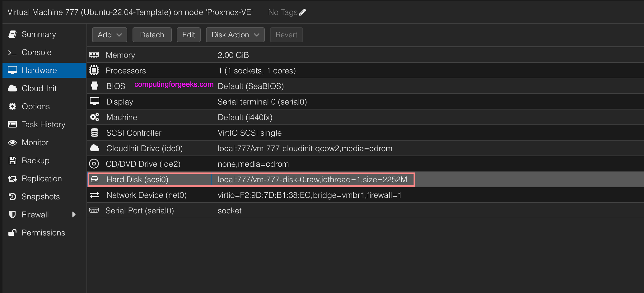
Task: Open the Disk Action dropdown menu
Action: click(235, 35)
